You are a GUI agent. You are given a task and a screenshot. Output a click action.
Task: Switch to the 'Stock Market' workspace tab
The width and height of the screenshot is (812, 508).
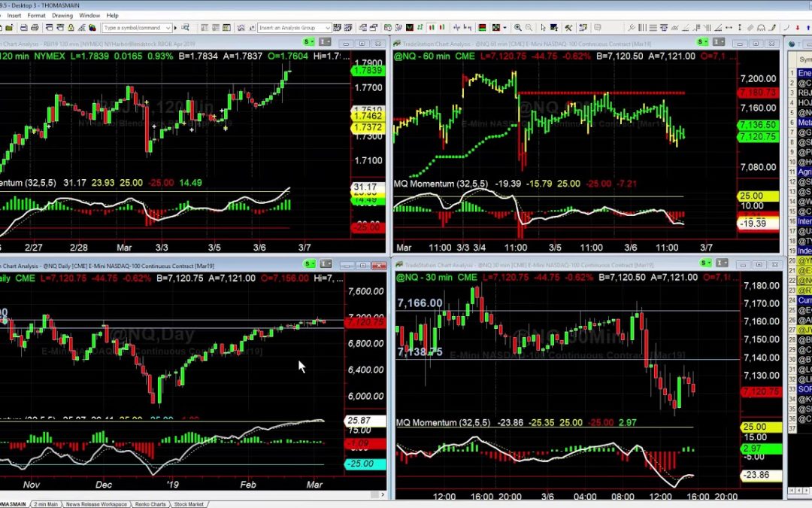coord(189,503)
